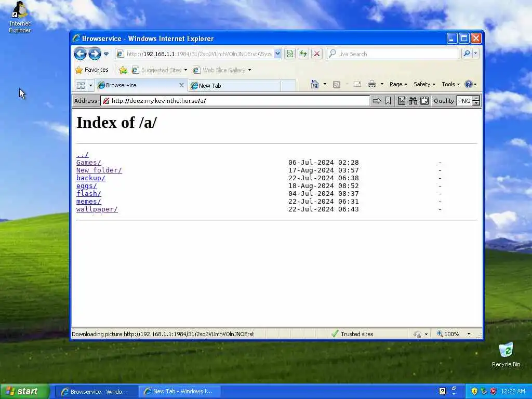Click the RSS feeds icon
Screen dimensions: 532x399
(336, 85)
